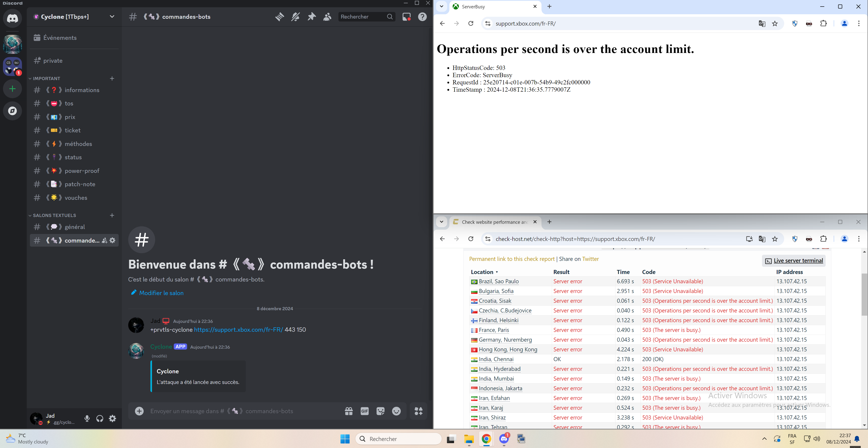Open the Discord inbox icon
Viewport: 868px width, 448px height.
(406, 17)
